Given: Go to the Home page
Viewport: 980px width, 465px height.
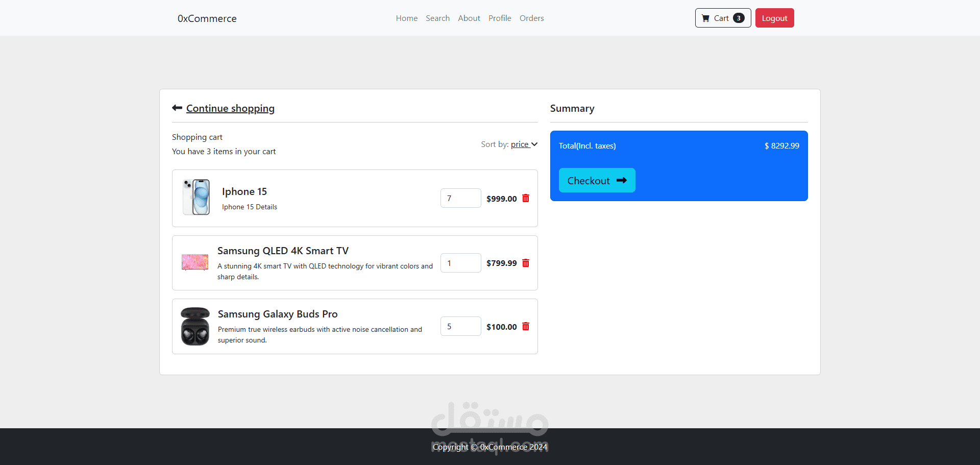Looking at the screenshot, I should point(407,18).
